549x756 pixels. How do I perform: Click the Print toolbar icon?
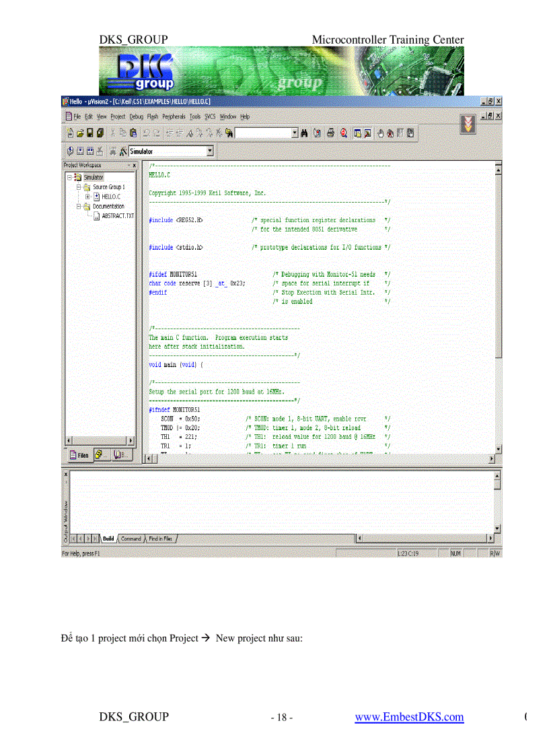(x=330, y=133)
